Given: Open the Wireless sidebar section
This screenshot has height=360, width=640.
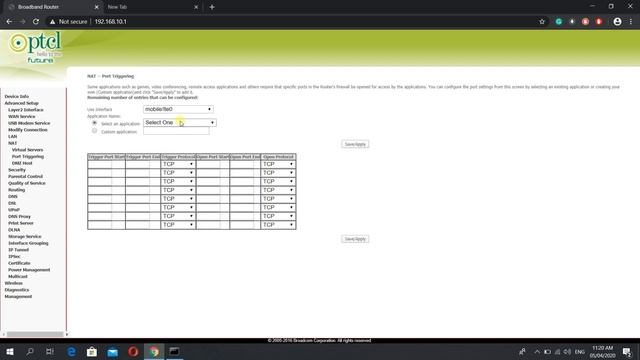Looking at the screenshot, I should [x=13, y=283].
